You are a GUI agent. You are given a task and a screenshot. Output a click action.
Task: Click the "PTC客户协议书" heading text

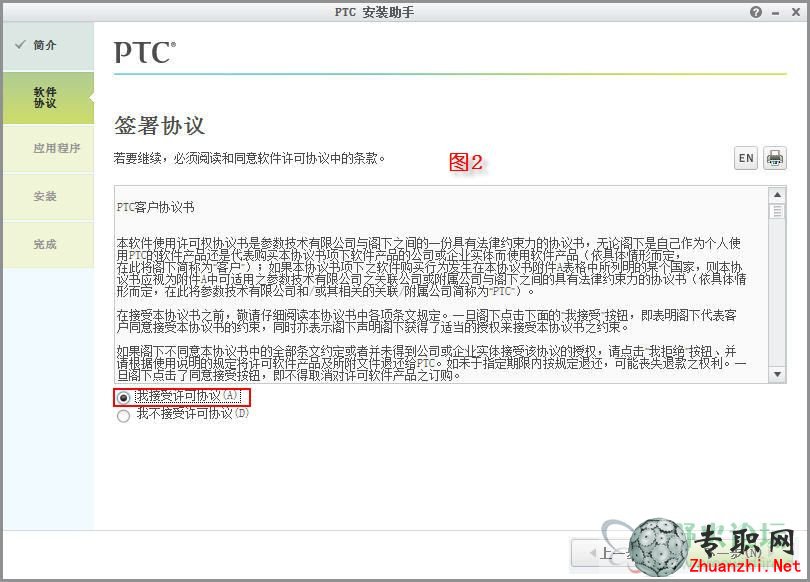[x=155, y=208]
